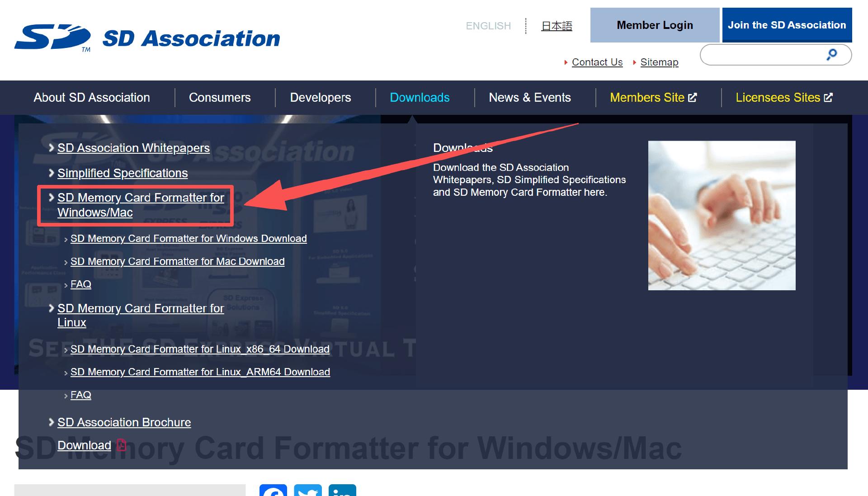Click external link icon on Licensees Sites
The width and height of the screenshot is (868, 496).
point(828,97)
